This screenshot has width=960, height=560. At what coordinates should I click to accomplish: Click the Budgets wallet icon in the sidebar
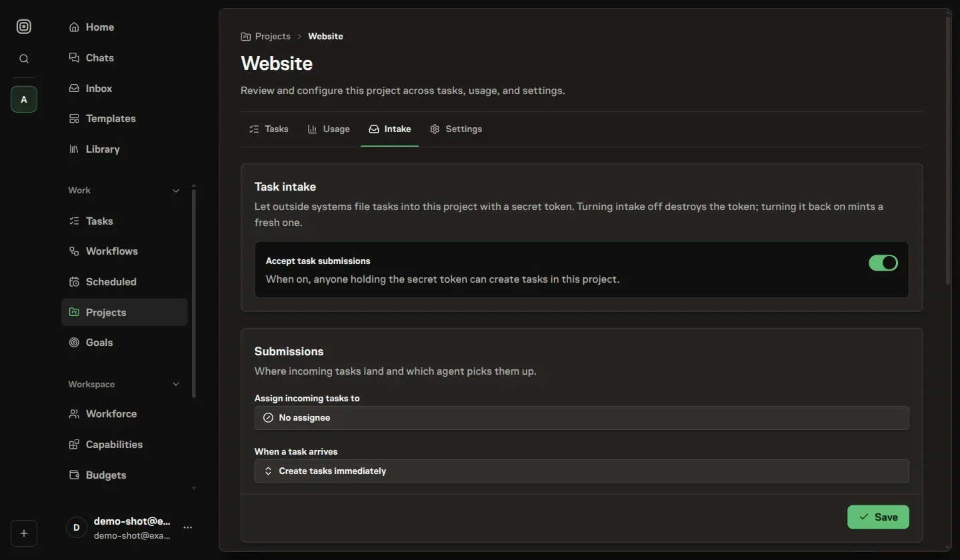tap(74, 475)
